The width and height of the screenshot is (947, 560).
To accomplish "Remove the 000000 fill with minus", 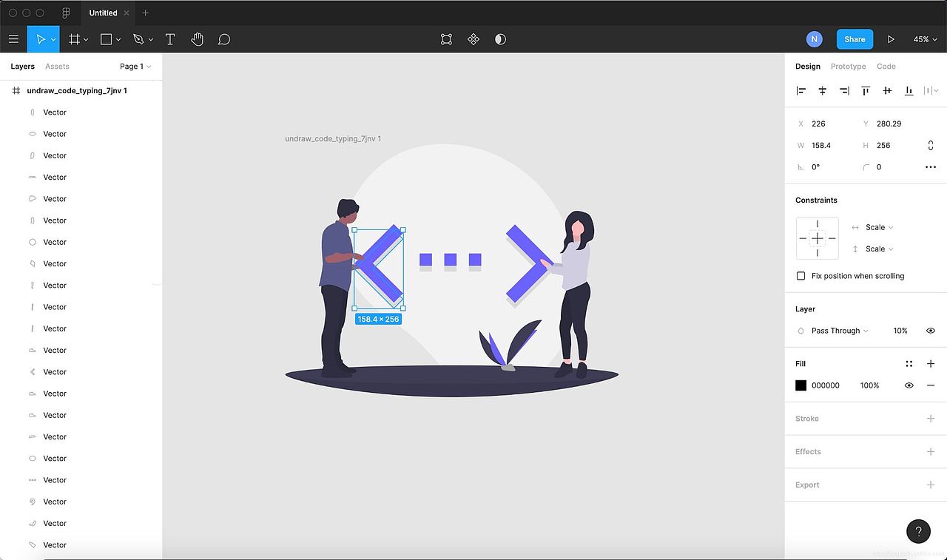I will [931, 385].
